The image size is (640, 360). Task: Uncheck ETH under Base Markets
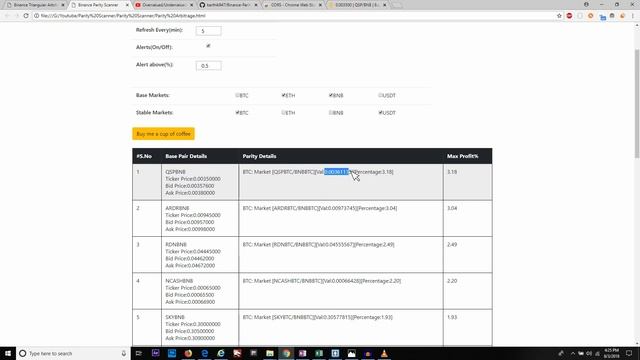click(283, 95)
